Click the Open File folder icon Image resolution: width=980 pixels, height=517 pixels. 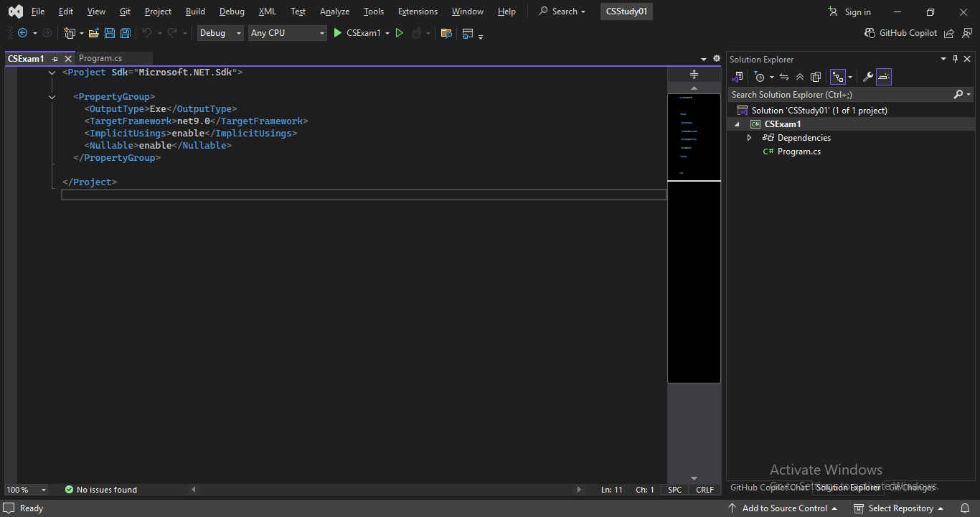(x=94, y=33)
